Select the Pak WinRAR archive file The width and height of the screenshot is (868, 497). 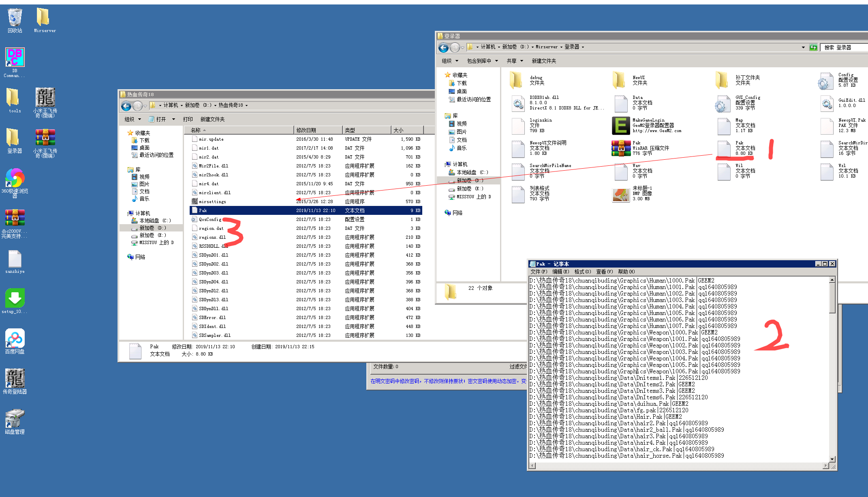click(640, 148)
